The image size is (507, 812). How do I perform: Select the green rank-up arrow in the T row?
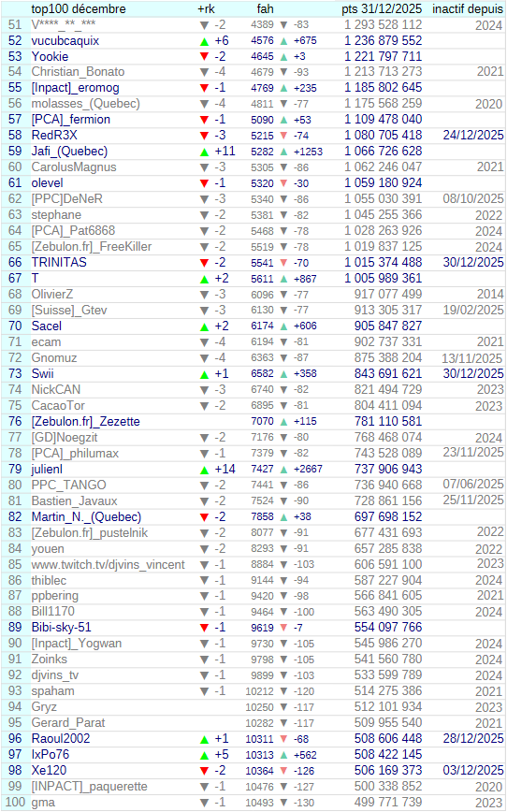click(205, 280)
